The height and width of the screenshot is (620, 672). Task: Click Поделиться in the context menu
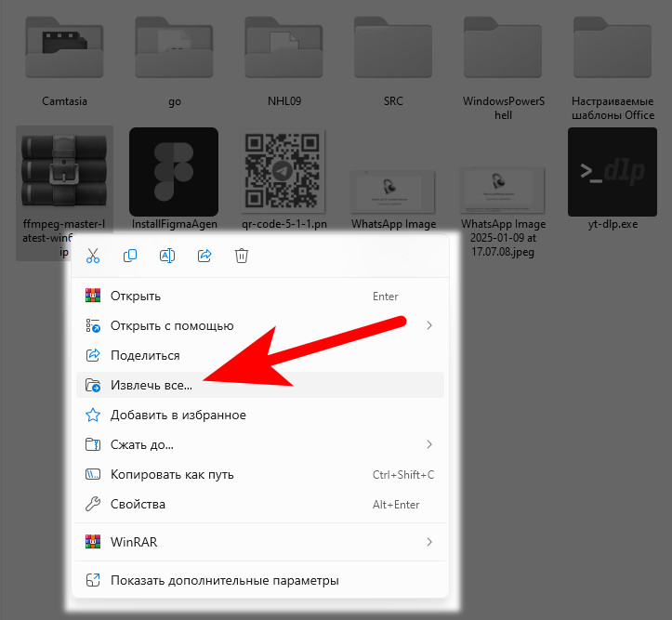145,356
